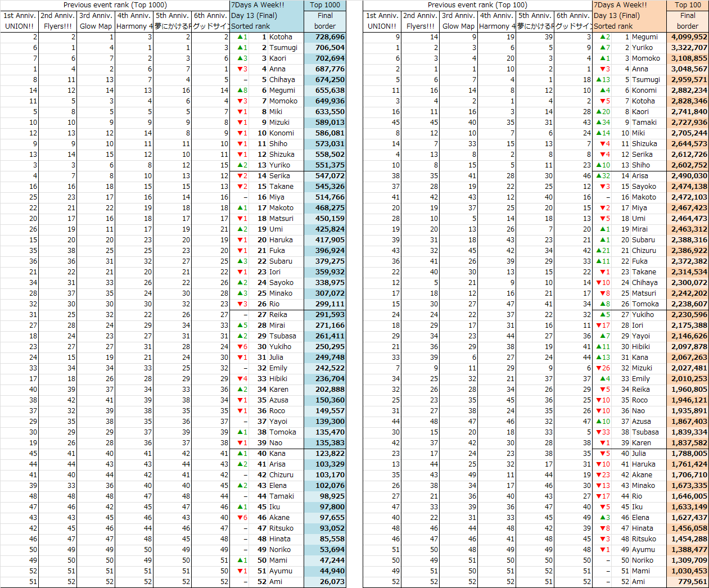
Task: Click the name Yukiho beside 2,230,596
Action: pos(643,315)
